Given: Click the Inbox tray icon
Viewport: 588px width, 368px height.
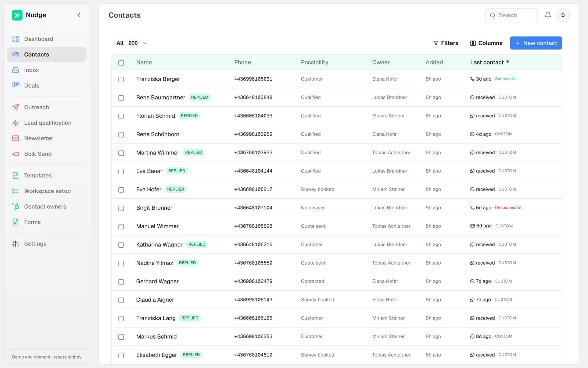Looking at the screenshot, I should (x=15, y=70).
